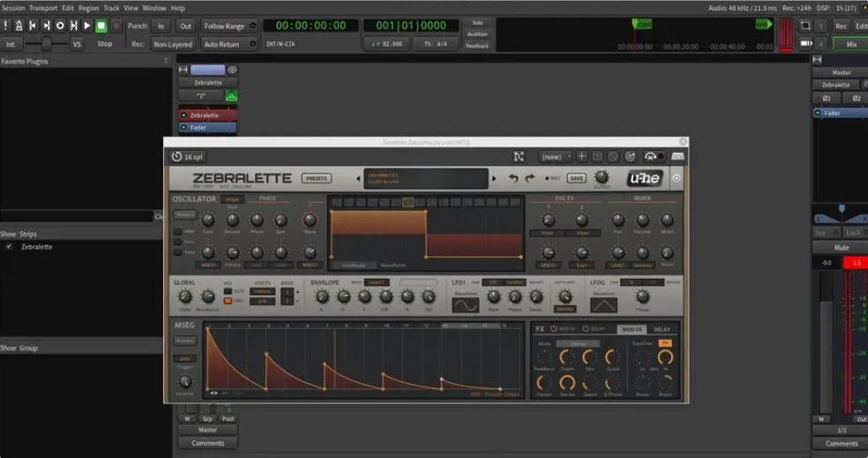Click tempo 82.000 button
This screenshot has height=458, width=868.
pyautogui.click(x=387, y=44)
